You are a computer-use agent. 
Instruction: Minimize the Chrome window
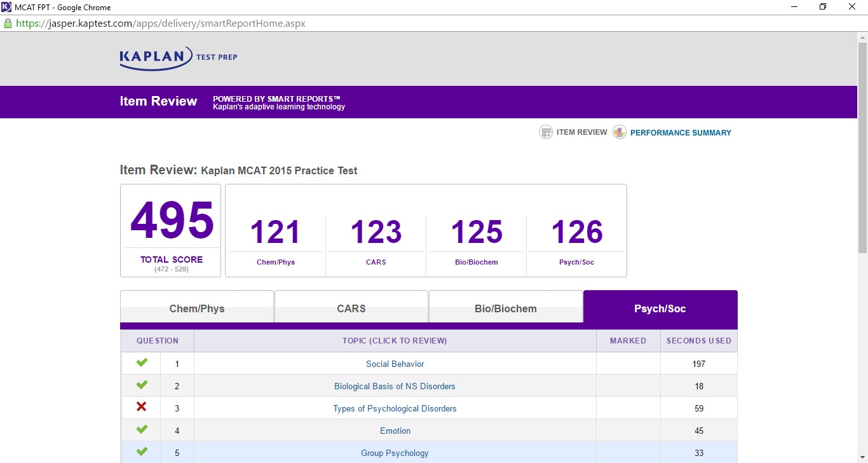tap(794, 7)
